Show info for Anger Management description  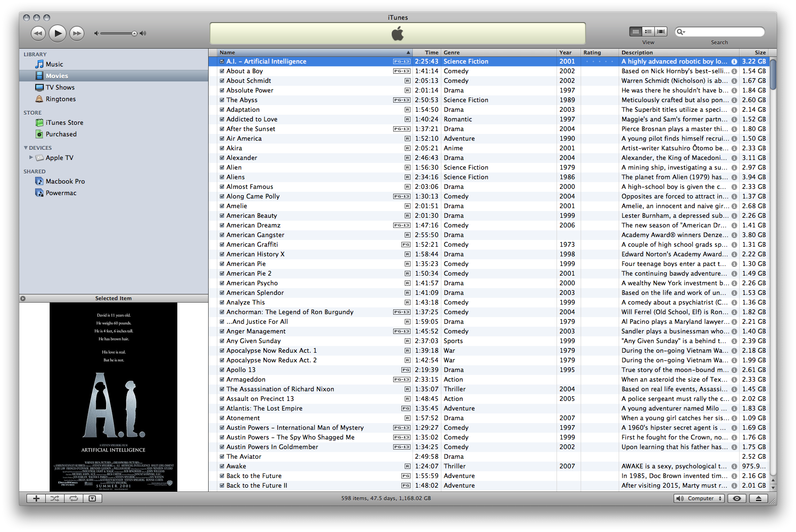[x=734, y=331]
